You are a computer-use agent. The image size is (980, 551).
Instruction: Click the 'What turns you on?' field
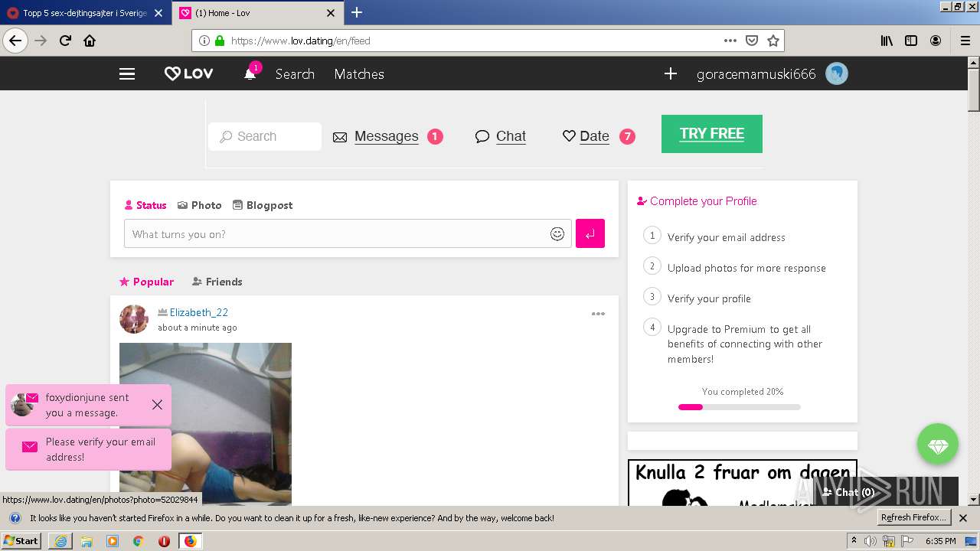coord(348,233)
